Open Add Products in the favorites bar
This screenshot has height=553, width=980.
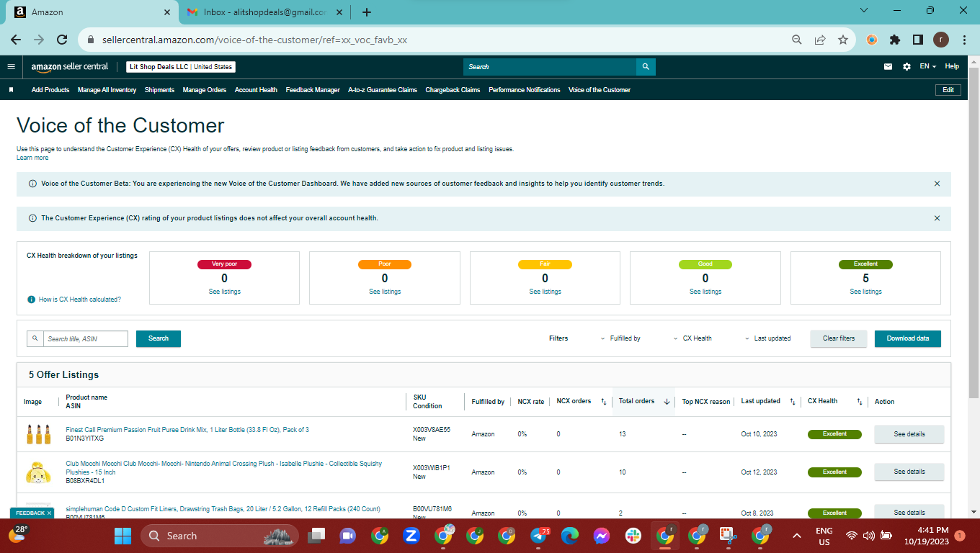point(50,90)
